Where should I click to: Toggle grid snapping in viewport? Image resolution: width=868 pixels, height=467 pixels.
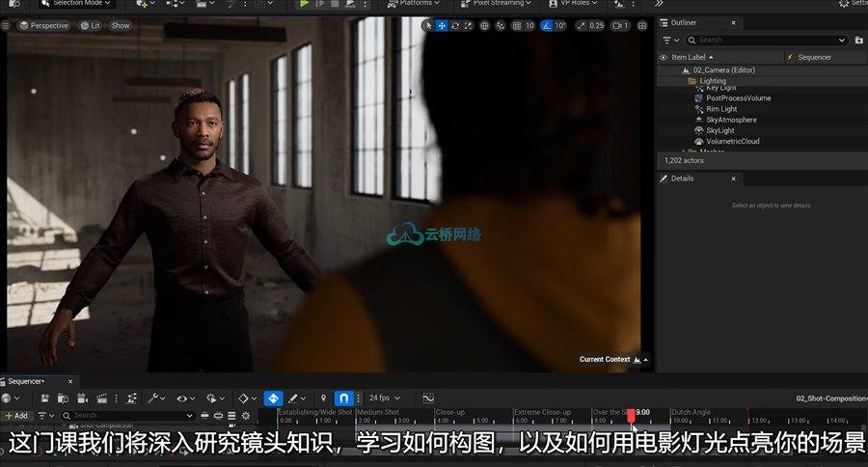point(517,25)
